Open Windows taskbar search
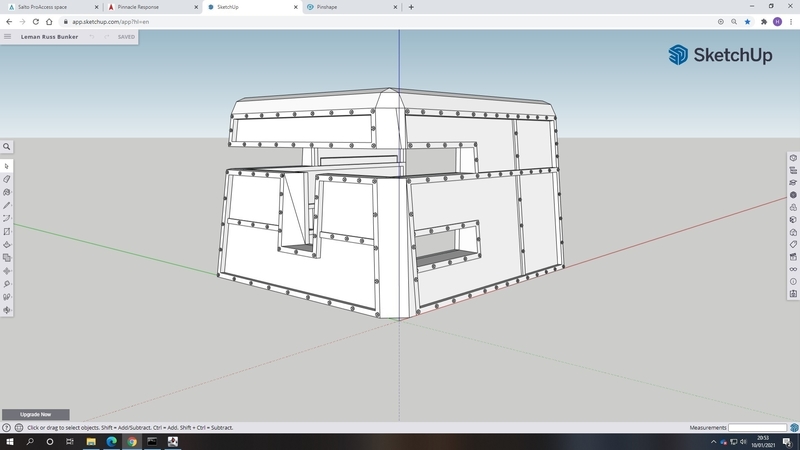 30,442
